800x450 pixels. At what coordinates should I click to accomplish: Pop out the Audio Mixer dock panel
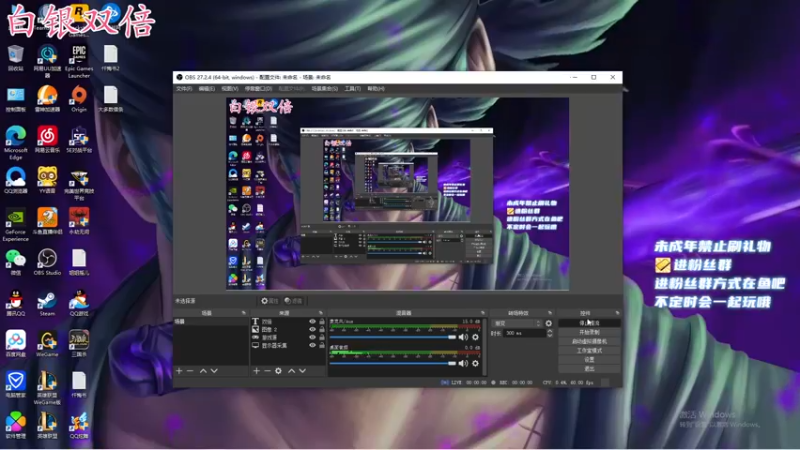[482, 313]
